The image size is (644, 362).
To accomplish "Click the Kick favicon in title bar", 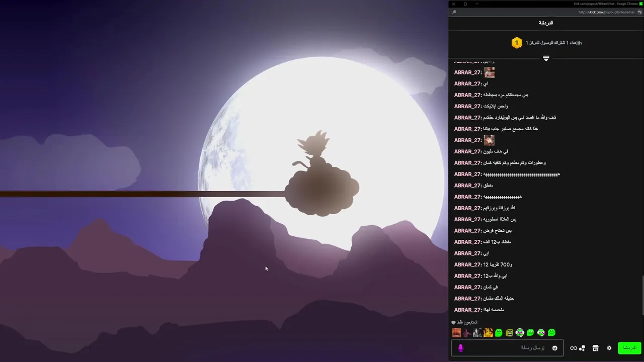I will coord(641,4).
